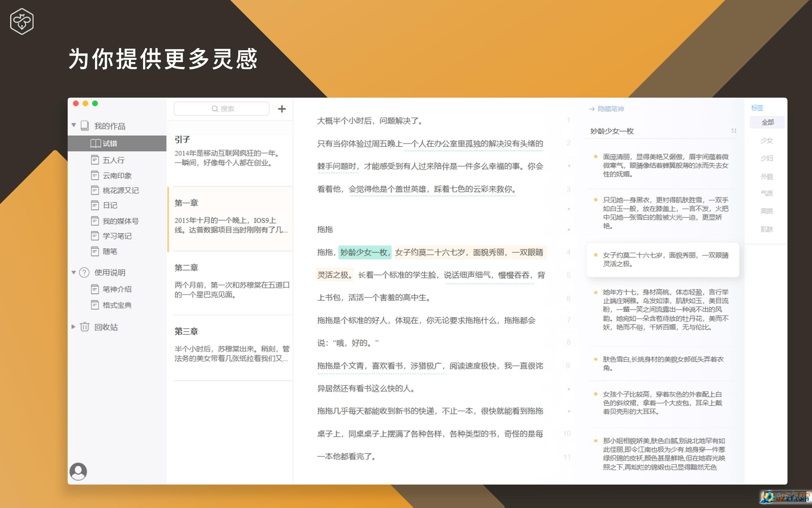Select suggestion beginning 只见她一身黑衣
The width and height of the screenshot is (812, 508).
(x=665, y=213)
